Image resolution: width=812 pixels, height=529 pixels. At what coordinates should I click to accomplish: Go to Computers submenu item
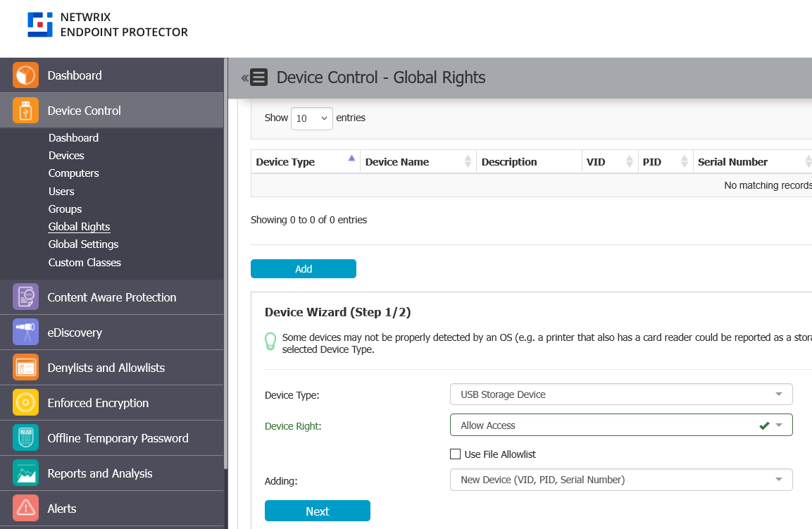coord(73,173)
